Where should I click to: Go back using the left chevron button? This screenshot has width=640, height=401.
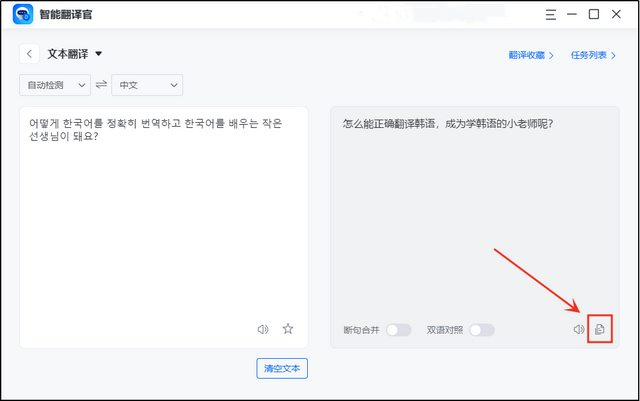[29, 54]
